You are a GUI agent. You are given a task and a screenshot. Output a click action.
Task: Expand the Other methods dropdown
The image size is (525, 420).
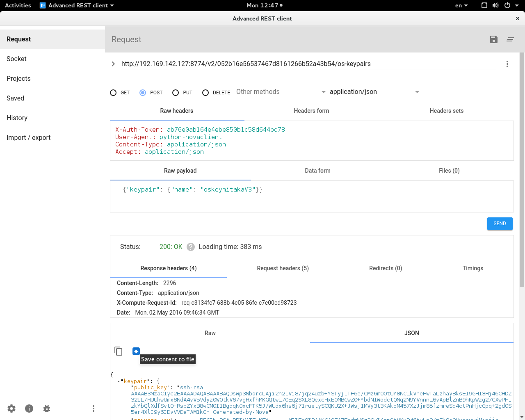coord(281,92)
